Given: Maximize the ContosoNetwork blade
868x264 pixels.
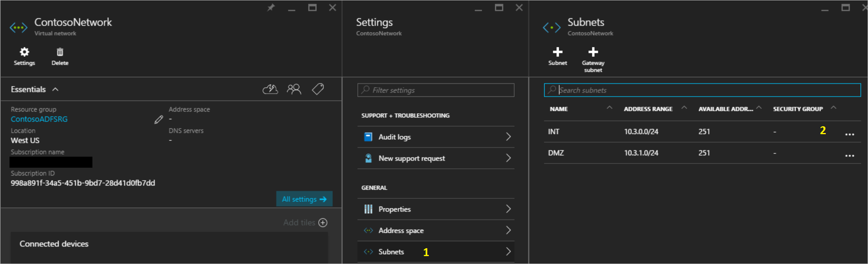Looking at the screenshot, I should click(312, 7).
